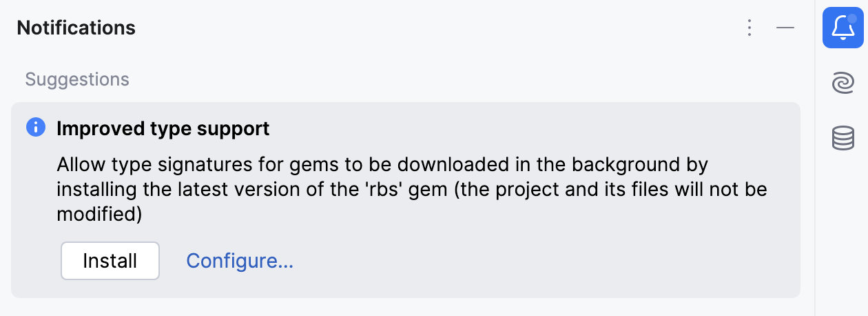
Task: Click the 'Improved type support' heading
Action: (x=163, y=128)
